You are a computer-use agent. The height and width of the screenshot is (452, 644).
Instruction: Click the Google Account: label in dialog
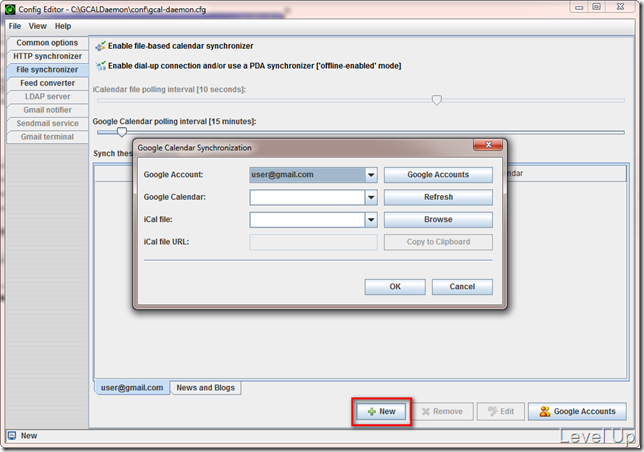click(x=173, y=175)
